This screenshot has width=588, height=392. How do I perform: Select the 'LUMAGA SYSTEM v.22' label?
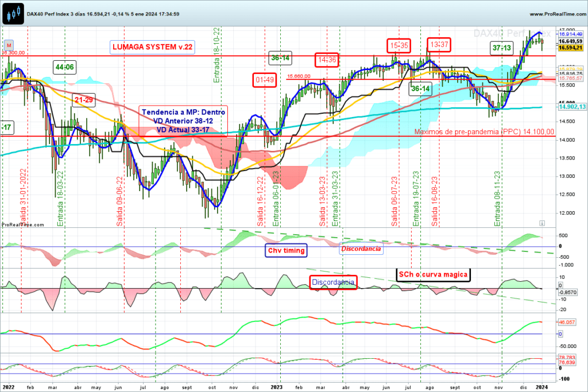[x=152, y=47]
